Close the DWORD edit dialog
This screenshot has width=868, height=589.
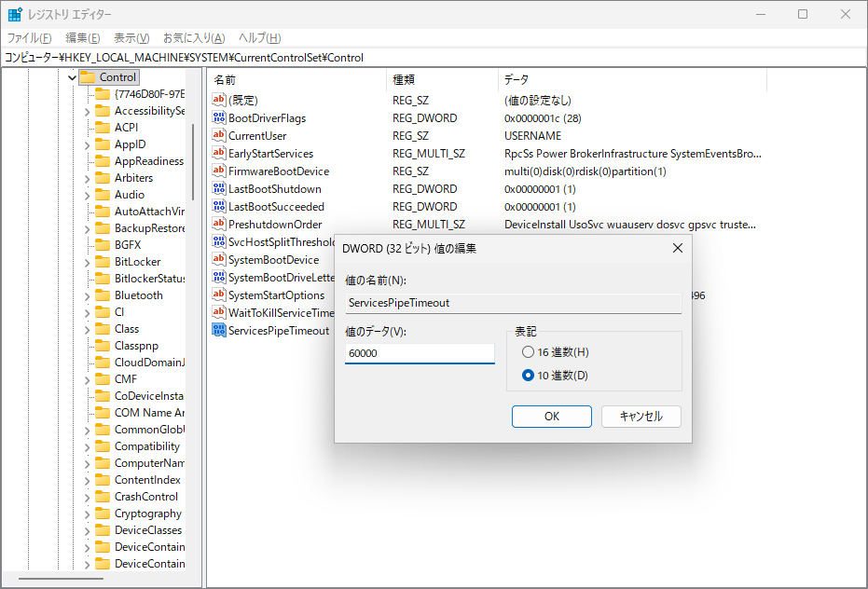pos(678,248)
